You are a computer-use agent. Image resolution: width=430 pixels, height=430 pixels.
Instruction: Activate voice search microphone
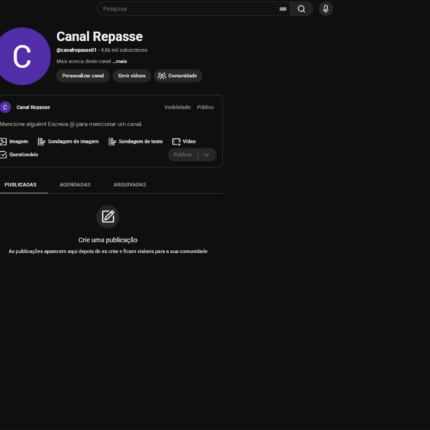point(326,9)
